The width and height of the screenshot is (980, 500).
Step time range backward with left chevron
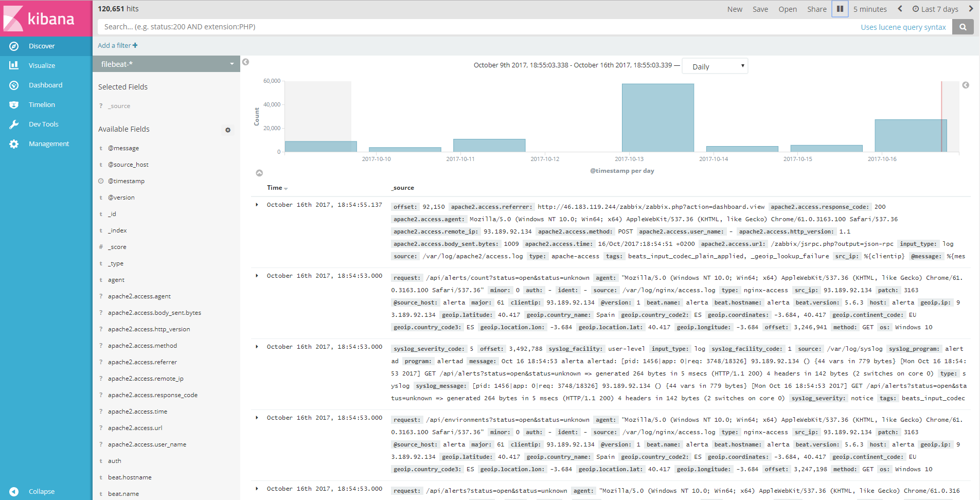[900, 9]
